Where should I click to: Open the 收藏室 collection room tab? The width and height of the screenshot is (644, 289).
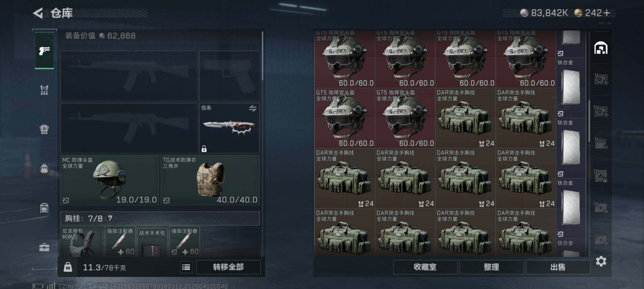(x=425, y=267)
